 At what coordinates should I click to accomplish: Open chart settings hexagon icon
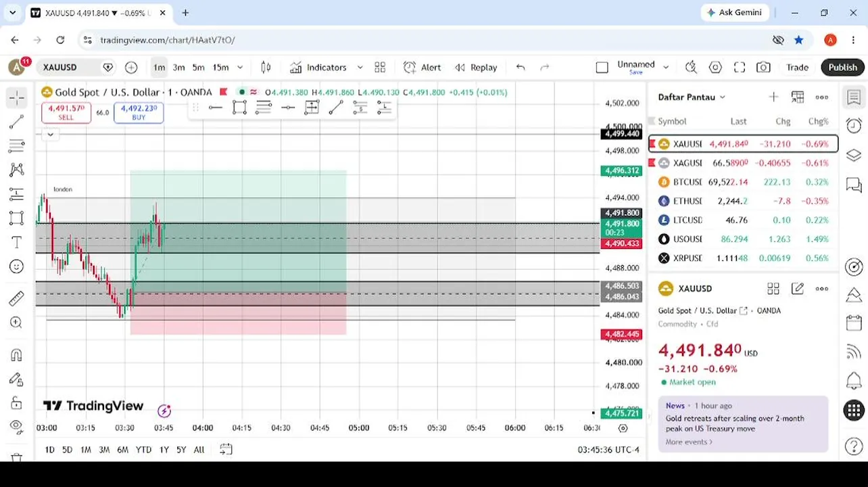tap(715, 67)
